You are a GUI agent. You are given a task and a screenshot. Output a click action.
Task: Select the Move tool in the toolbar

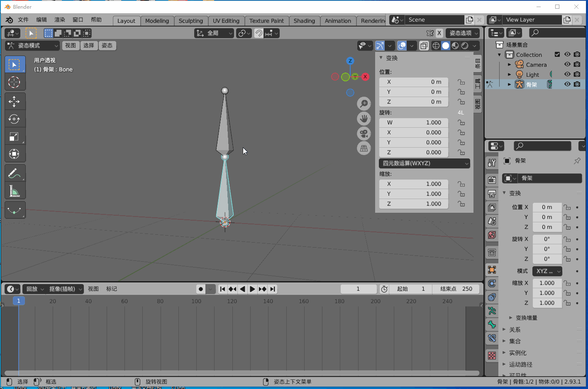(15, 102)
